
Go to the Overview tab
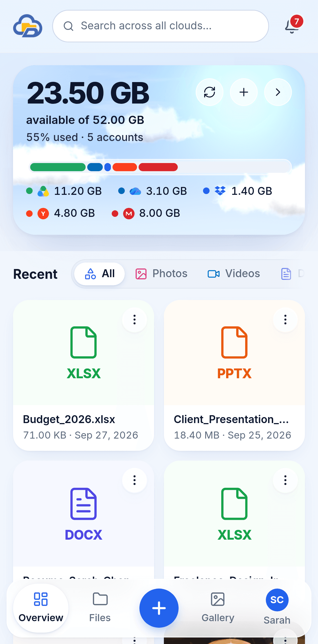(x=41, y=608)
